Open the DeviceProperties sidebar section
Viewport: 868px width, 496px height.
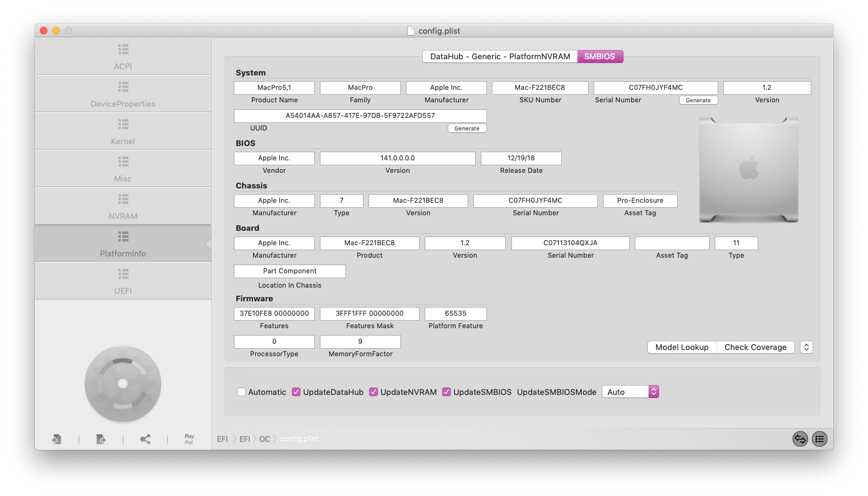123,94
